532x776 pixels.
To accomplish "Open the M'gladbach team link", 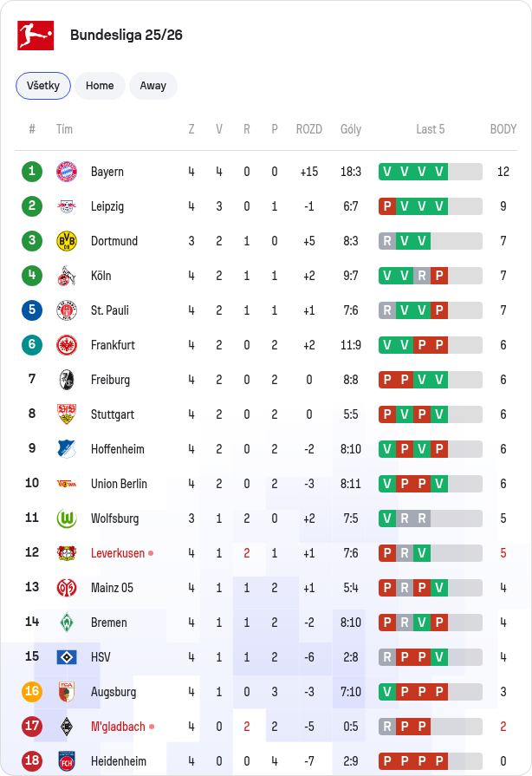I will tap(118, 727).
